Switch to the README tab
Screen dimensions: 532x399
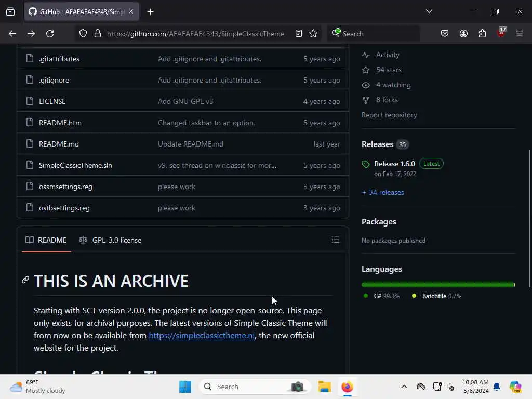(46, 240)
